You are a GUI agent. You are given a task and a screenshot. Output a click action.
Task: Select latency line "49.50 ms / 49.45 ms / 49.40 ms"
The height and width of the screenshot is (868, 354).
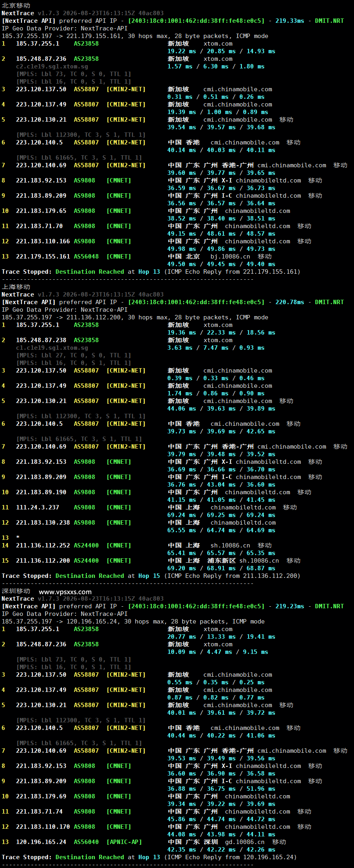tap(221, 264)
